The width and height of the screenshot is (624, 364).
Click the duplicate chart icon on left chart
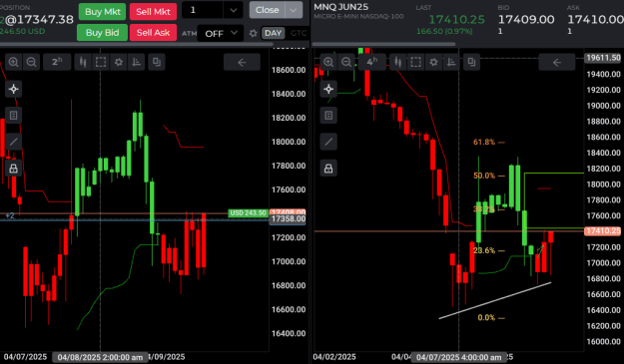pos(157,62)
